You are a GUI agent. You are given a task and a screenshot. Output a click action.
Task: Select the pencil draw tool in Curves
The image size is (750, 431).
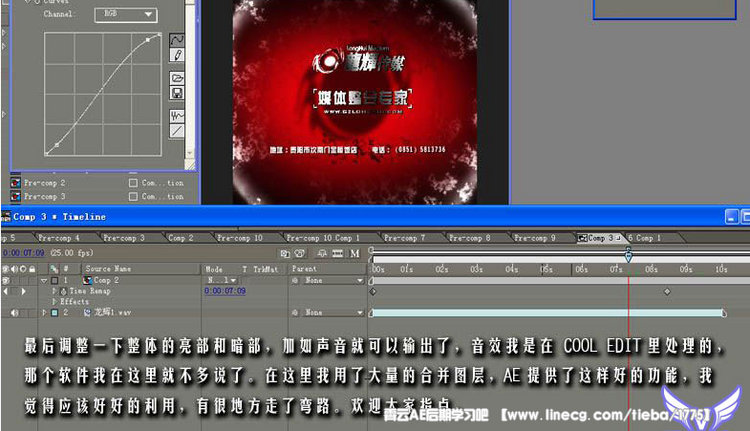point(177,55)
